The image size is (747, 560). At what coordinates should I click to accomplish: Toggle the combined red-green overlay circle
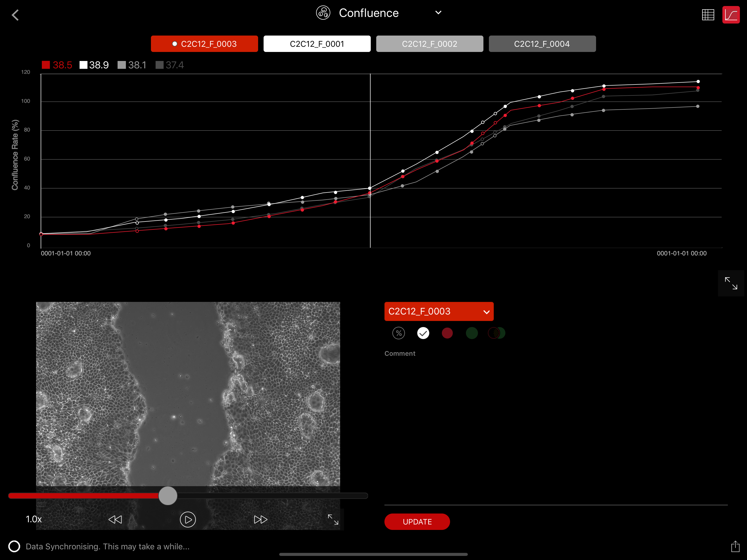496,333
